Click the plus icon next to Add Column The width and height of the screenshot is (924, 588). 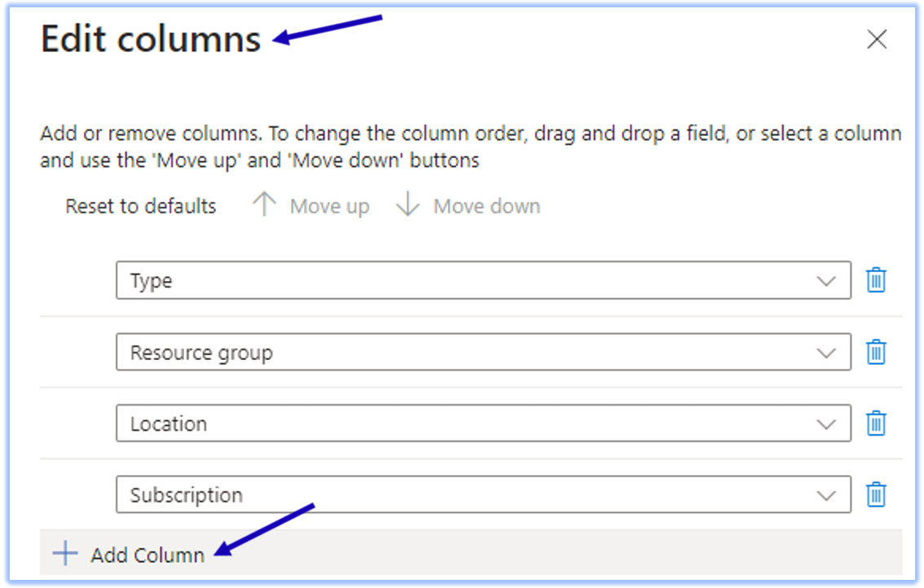[x=65, y=555]
